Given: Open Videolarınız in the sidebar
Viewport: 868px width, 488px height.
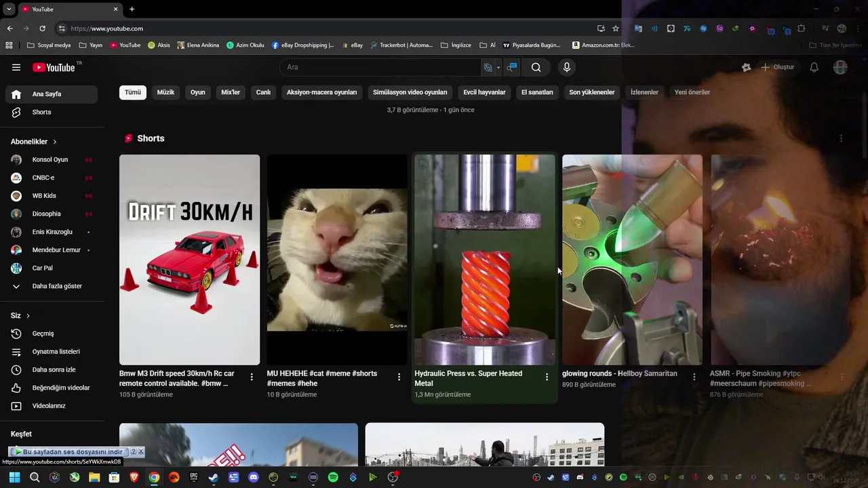Looking at the screenshot, I should 52,406.
